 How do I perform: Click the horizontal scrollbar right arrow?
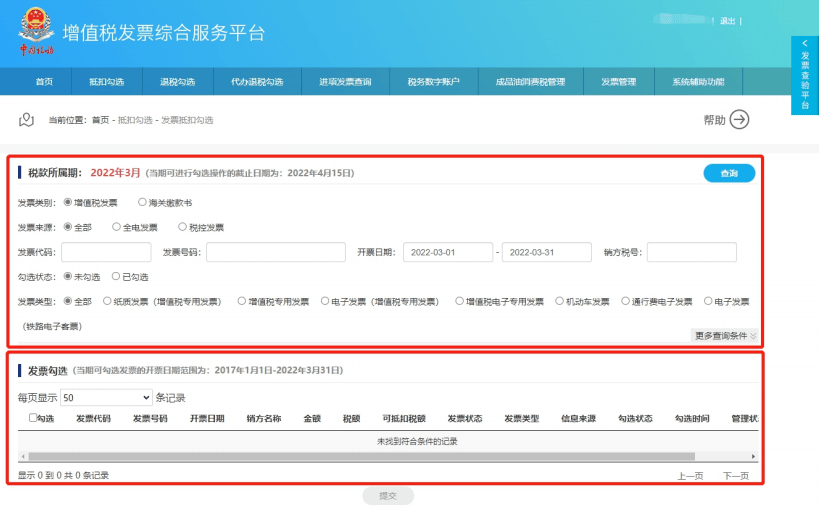click(753, 457)
